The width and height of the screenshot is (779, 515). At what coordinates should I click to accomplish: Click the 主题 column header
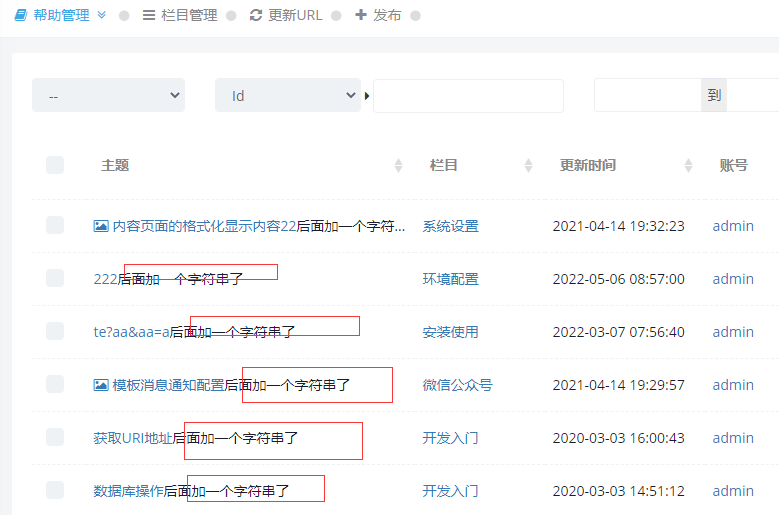click(x=115, y=165)
